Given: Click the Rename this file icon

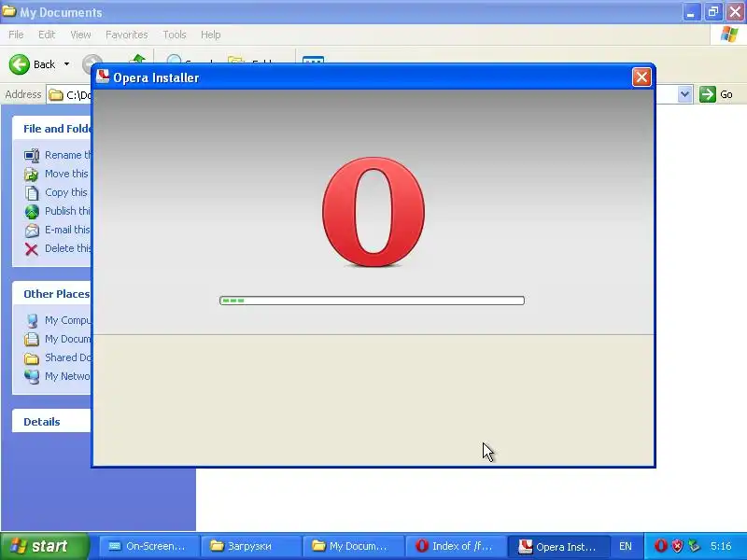Looking at the screenshot, I should (32, 155).
